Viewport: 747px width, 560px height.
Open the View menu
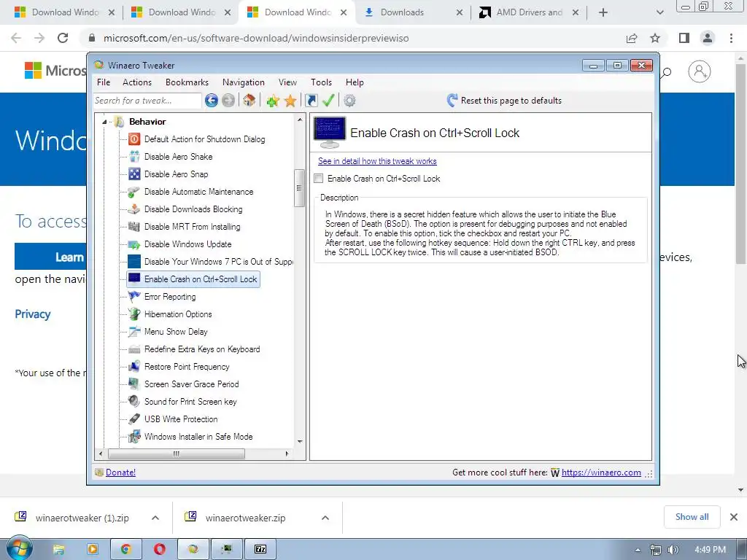tap(287, 82)
